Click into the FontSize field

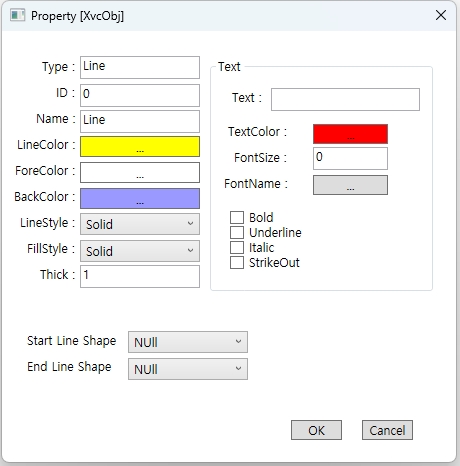point(350,158)
